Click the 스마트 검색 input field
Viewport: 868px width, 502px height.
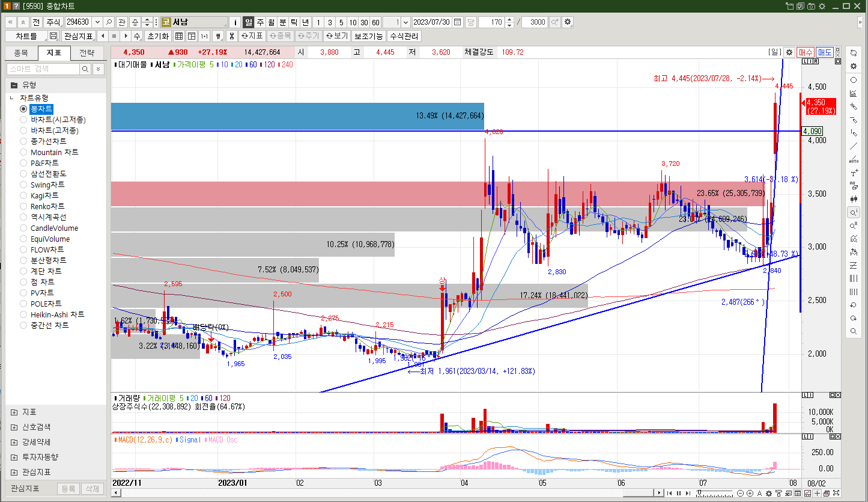[x=43, y=69]
